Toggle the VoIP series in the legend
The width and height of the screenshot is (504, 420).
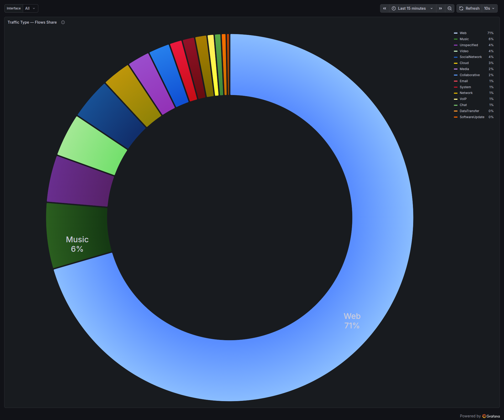click(x=463, y=99)
